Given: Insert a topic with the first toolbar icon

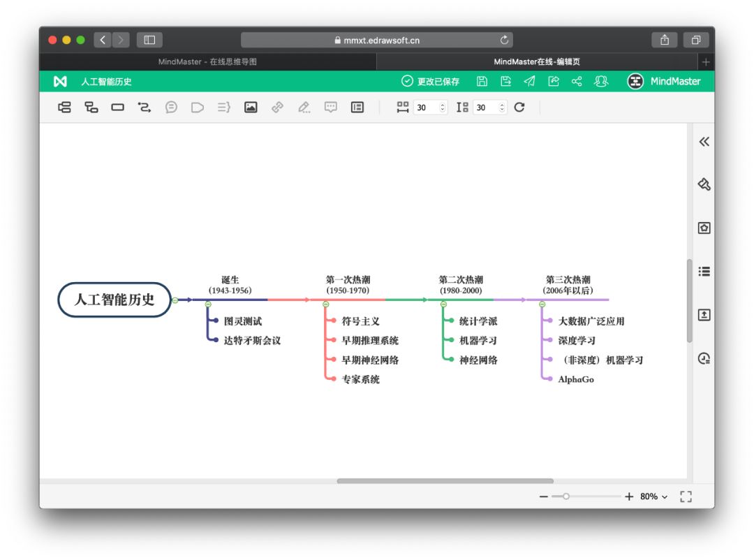Looking at the screenshot, I should pyautogui.click(x=64, y=108).
